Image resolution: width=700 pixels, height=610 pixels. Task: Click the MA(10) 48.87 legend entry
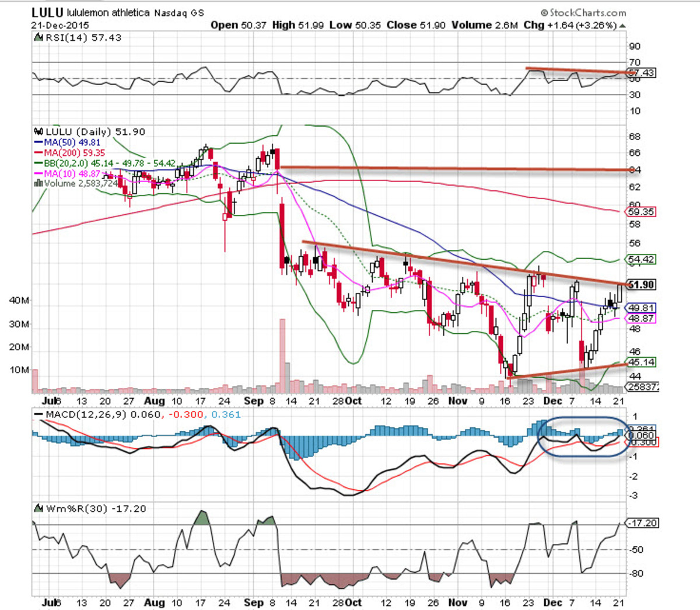coord(72,174)
